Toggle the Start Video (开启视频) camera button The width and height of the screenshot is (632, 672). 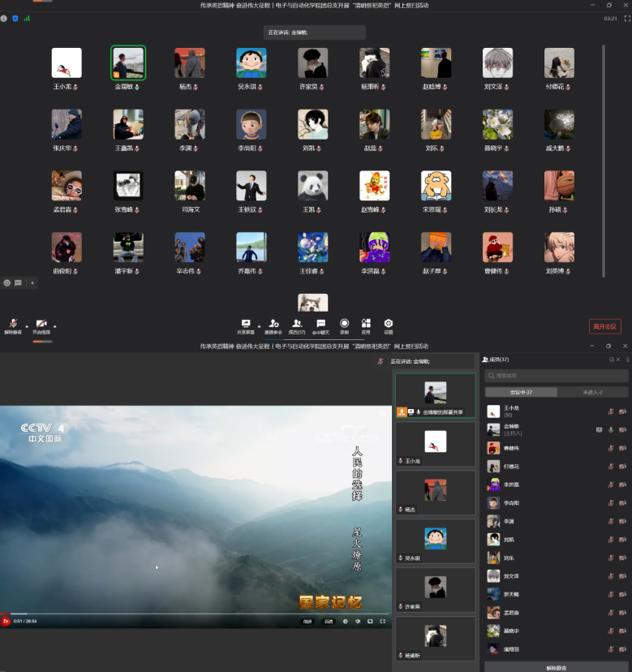tap(41, 323)
